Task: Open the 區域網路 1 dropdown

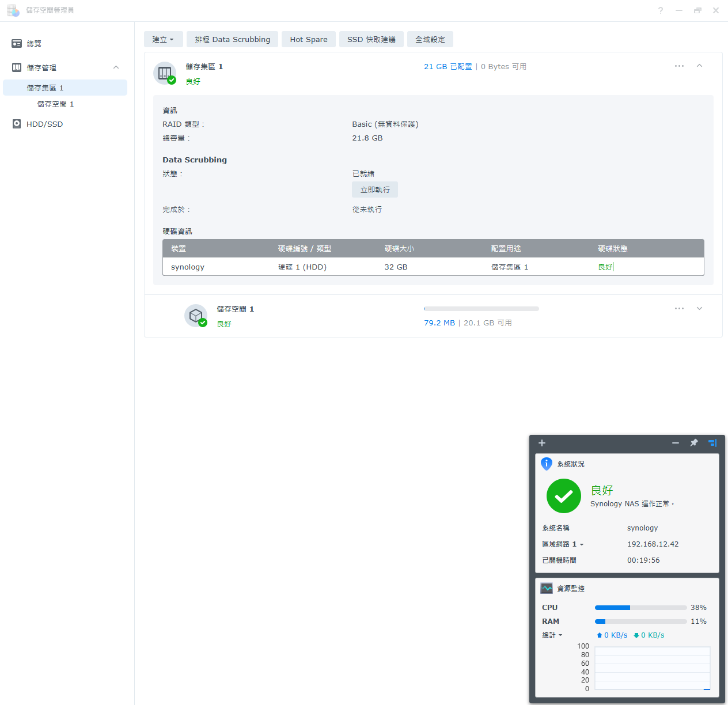Action: (x=563, y=544)
